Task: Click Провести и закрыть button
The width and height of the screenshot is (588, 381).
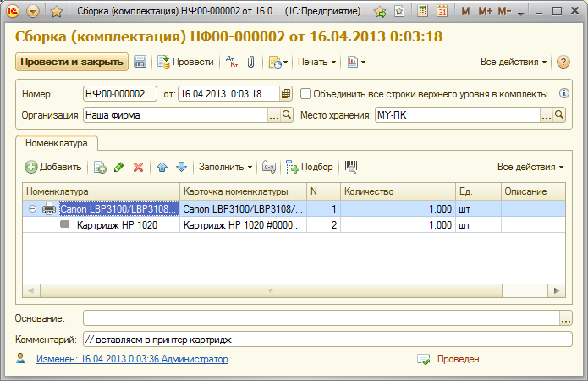Action: coord(72,62)
